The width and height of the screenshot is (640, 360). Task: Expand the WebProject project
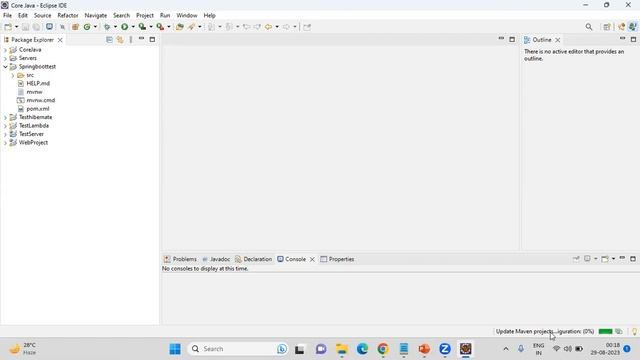click(5, 143)
